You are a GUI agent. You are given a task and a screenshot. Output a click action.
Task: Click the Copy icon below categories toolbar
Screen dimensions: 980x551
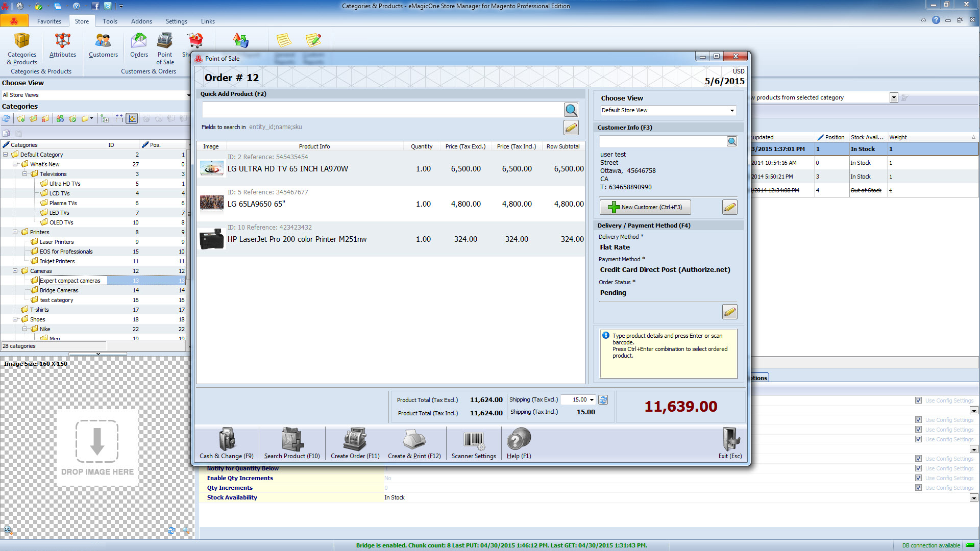(x=6, y=133)
